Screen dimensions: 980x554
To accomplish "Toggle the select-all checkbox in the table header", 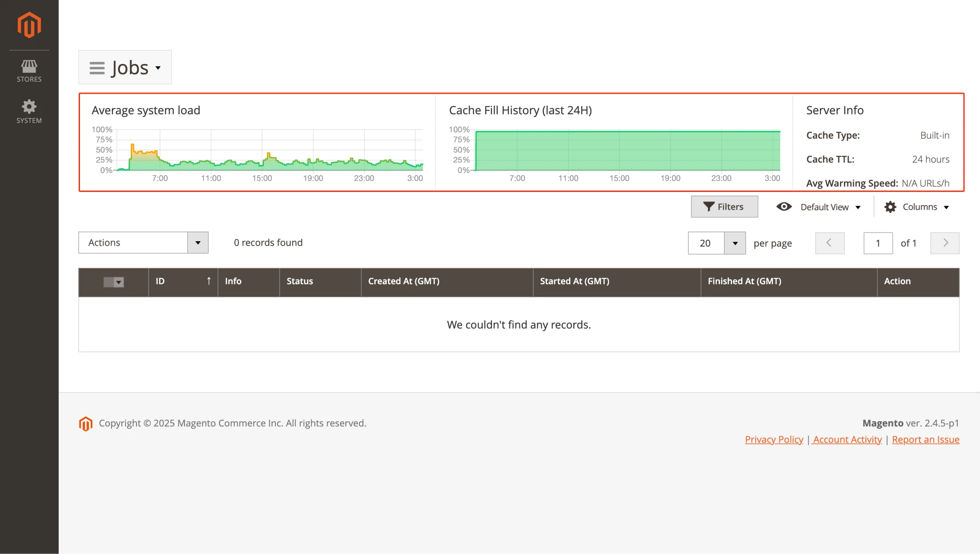I will (109, 282).
